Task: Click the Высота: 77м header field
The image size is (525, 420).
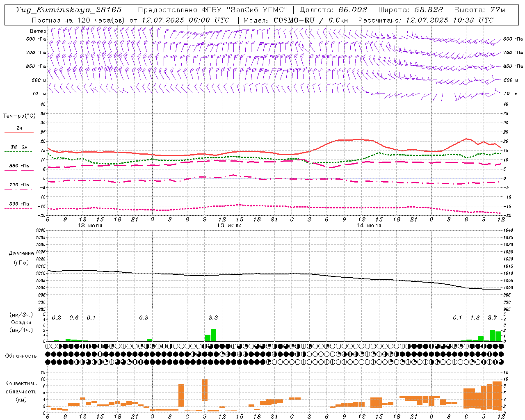Action: tap(479, 10)
